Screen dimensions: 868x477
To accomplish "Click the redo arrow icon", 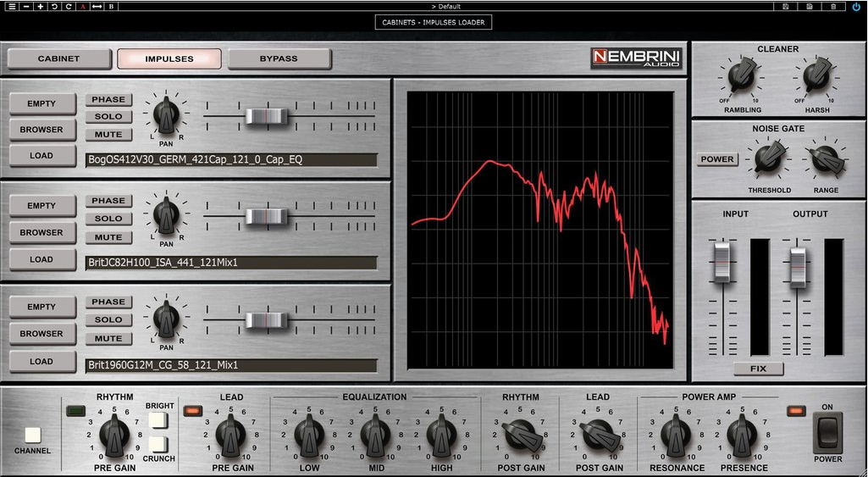I will coord(69,7).
